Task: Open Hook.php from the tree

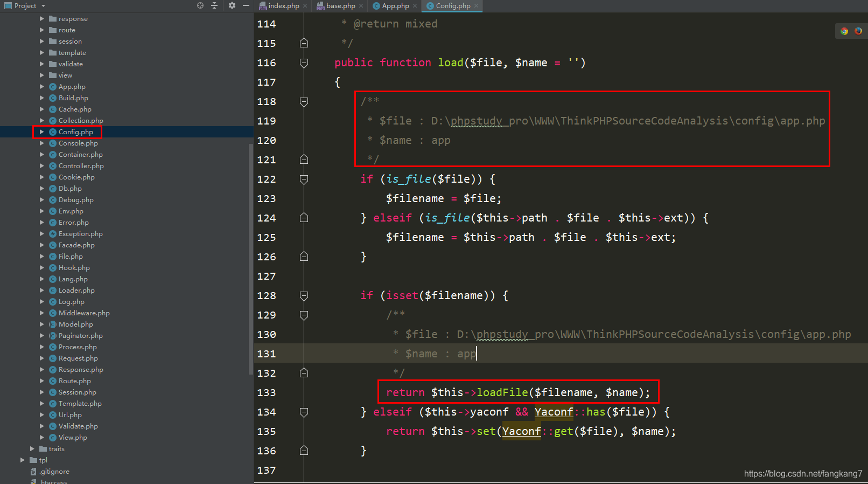Action: [x=74, y=268]
